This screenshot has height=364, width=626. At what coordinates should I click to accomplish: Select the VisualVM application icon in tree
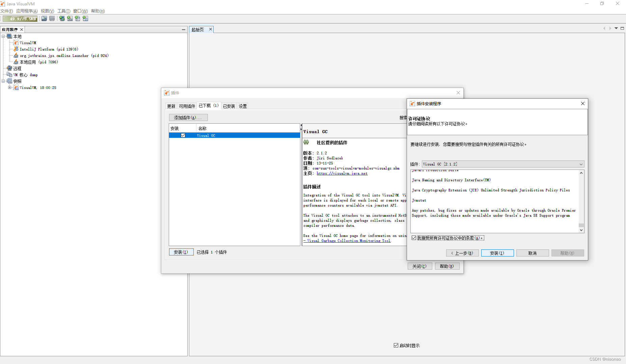[x=16, y=43]
